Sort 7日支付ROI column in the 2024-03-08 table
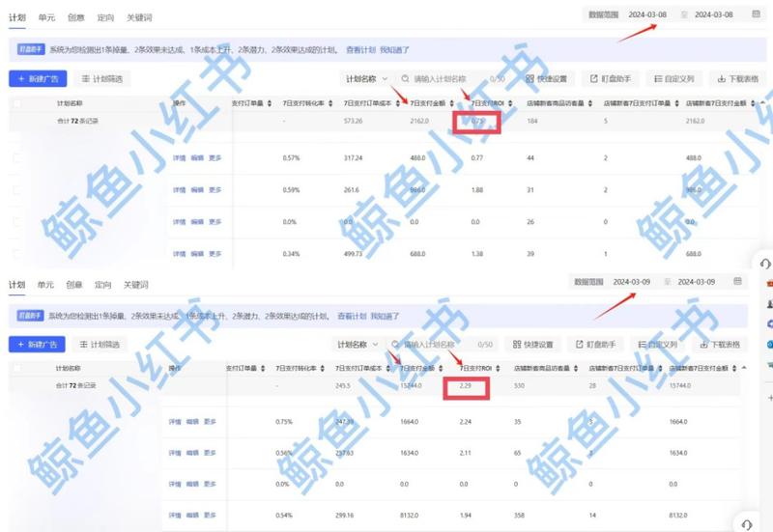The image size is (773, 532). pyautogui.click(x=510, y=103)
